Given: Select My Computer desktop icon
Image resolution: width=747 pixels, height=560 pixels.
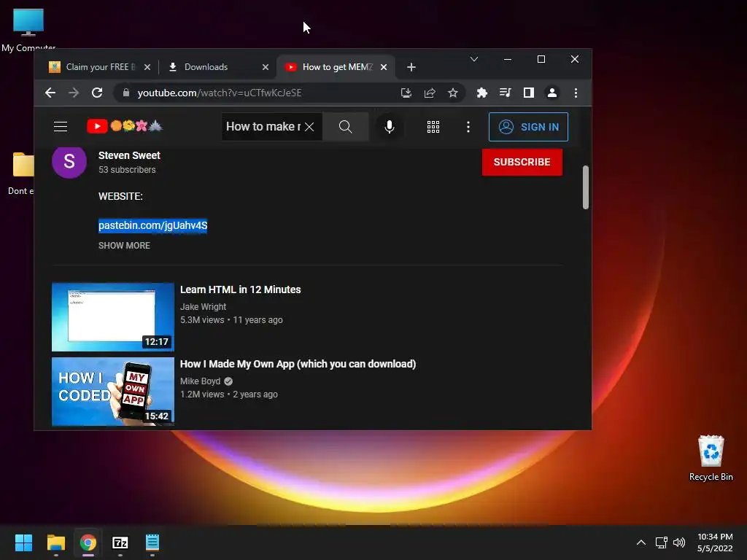Looking at the screenshot, I should [x=28, y=30].
